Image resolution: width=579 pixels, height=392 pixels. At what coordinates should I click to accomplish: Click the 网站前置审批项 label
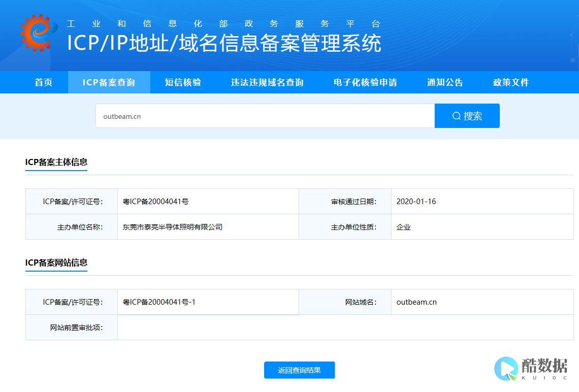click(x=76, y=328)
